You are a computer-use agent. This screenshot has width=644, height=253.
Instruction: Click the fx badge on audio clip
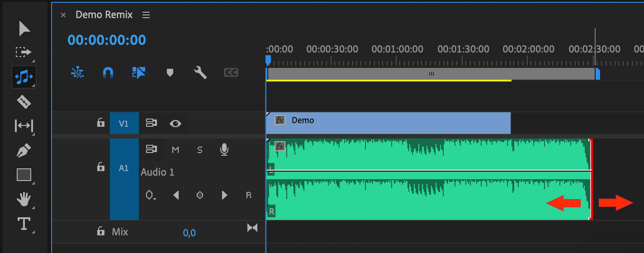[x=280, y=146]
